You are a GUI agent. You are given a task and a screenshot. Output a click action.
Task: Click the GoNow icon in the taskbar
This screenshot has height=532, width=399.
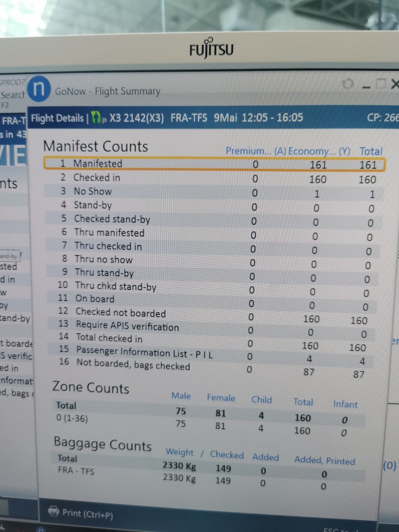(x=40, y=529)
